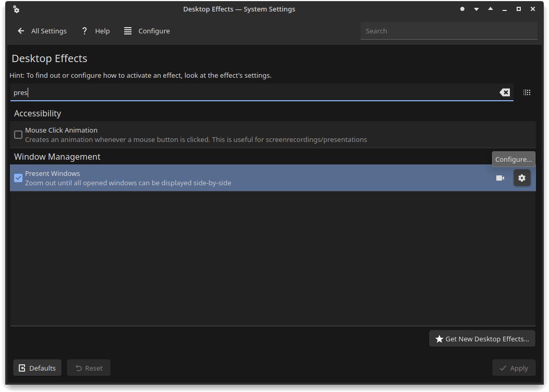This screenshot has height=392, width=549.
Task: Focus the System Settings search field
Action: [449, 31]
